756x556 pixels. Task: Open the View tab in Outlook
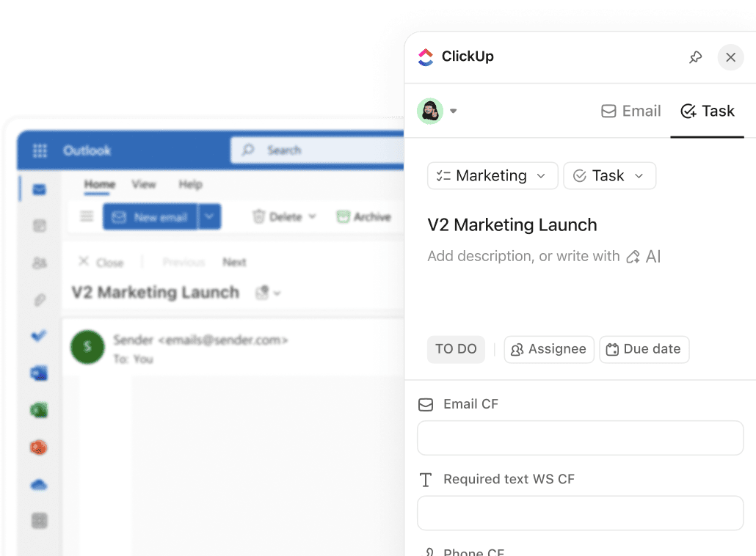(144, 185)
